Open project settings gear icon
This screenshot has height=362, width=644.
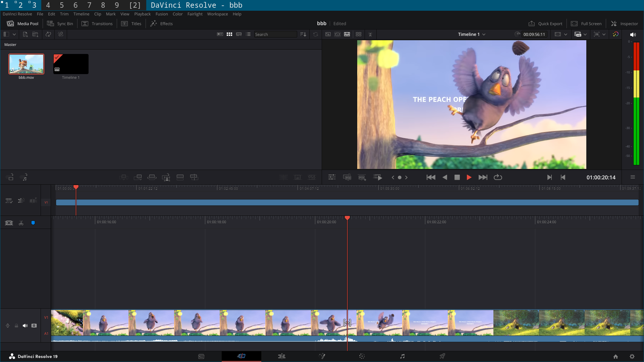(632, 356)
